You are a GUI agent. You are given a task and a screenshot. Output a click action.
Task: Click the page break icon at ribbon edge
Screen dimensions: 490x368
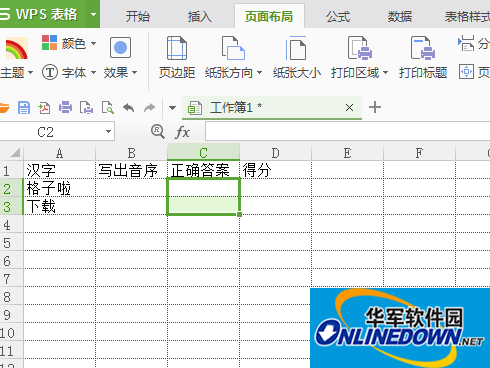[x=466, y=43]
